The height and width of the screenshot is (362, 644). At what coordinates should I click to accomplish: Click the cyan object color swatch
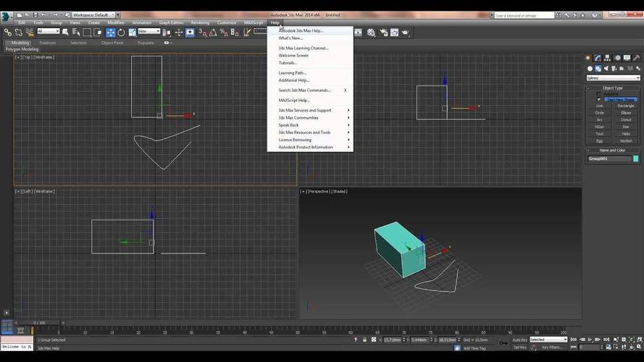(636, 159)
